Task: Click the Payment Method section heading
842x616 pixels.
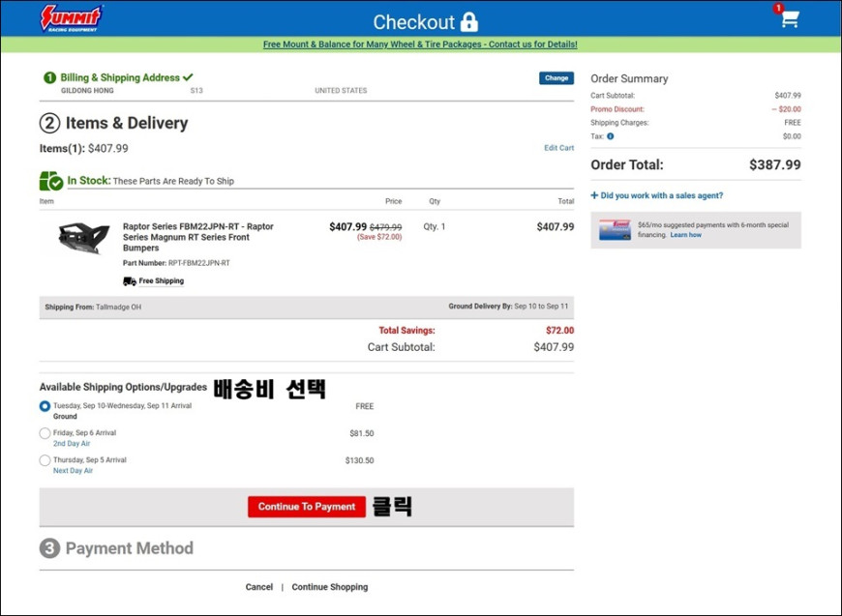Action: pyautogui.click(x=130, y=548)
